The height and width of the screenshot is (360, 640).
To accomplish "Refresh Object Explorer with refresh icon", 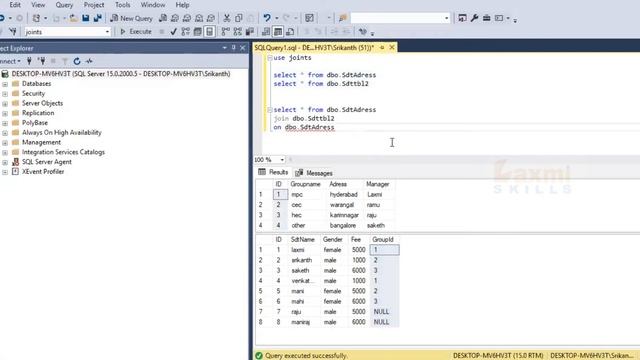I will [77, 61].
